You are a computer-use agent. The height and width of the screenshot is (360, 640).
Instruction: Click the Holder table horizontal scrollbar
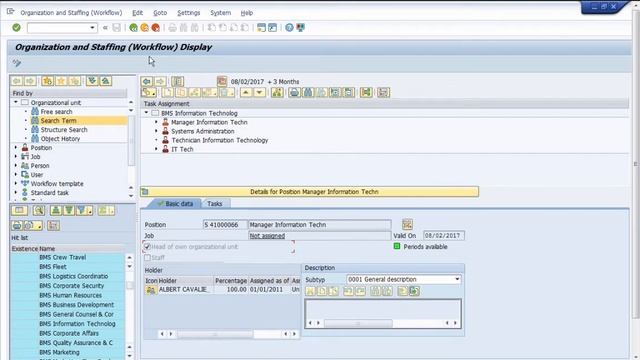[215, 334]
